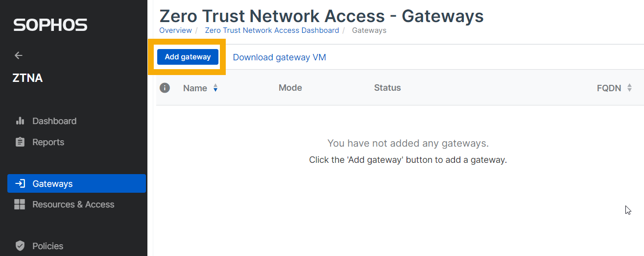This screenshot has height=256, width=644.
Task: Click the Resources & Access grid icon
Action: point(20,205)
